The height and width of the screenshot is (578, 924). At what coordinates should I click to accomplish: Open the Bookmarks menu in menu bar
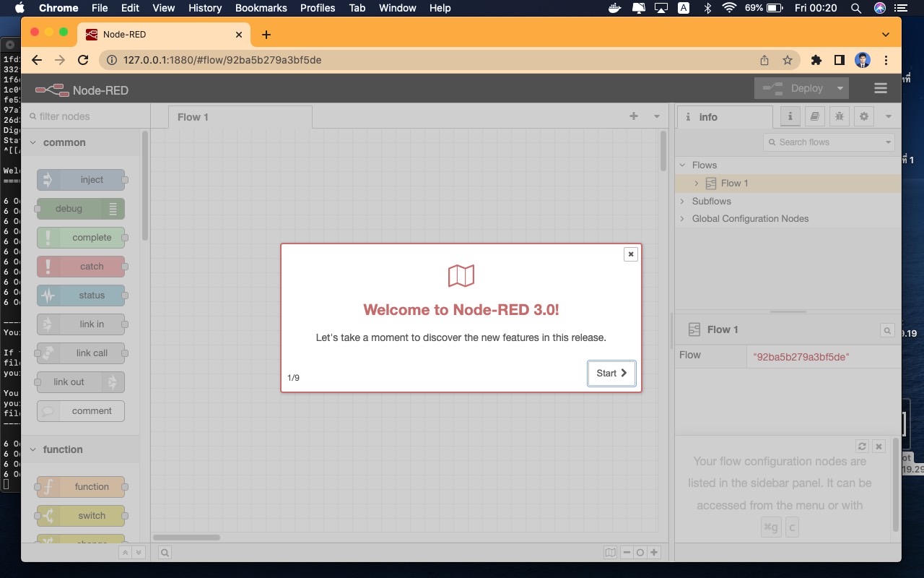pos(261,8)
